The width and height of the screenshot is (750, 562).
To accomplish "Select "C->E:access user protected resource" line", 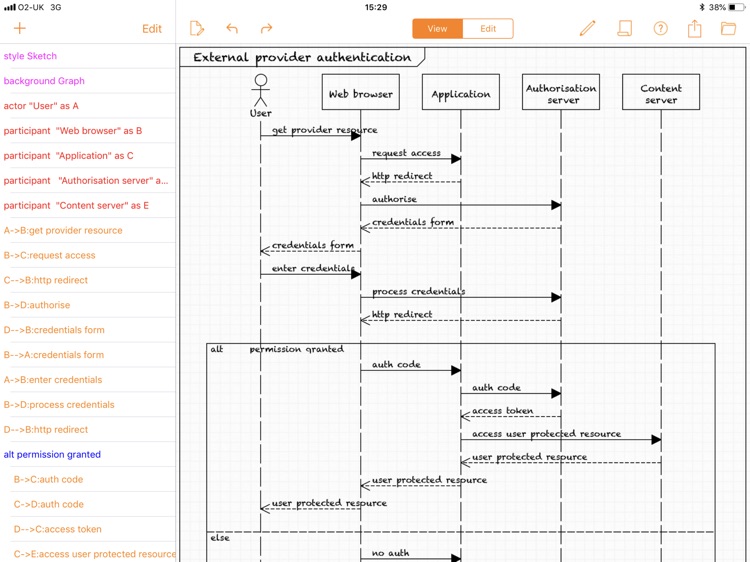I will click(88, 552).
